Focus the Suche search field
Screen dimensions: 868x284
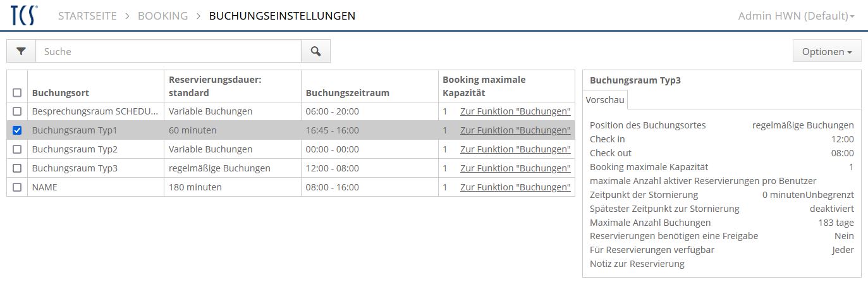click(x=168, y=52)
